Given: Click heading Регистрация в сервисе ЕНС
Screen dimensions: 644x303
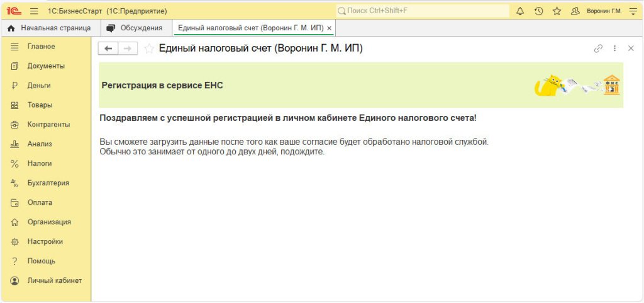Looking at the screenshot, I should click(162, 86).
